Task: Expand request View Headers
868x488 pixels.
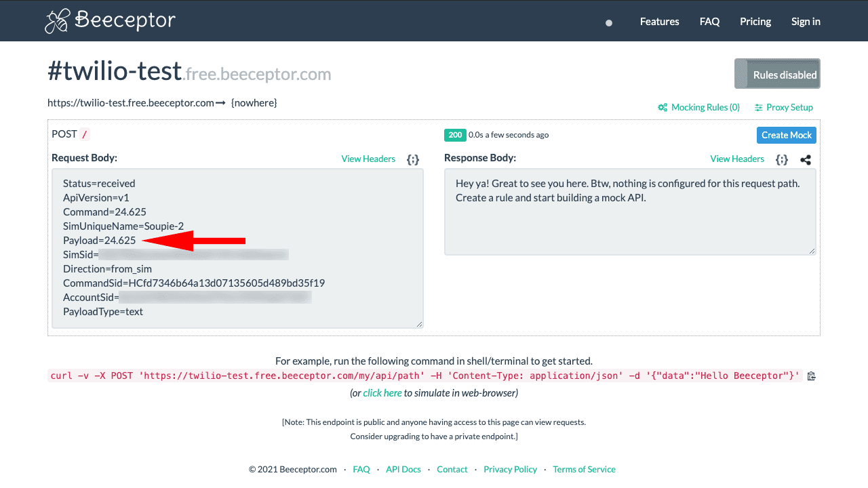Action: (368, 159)
